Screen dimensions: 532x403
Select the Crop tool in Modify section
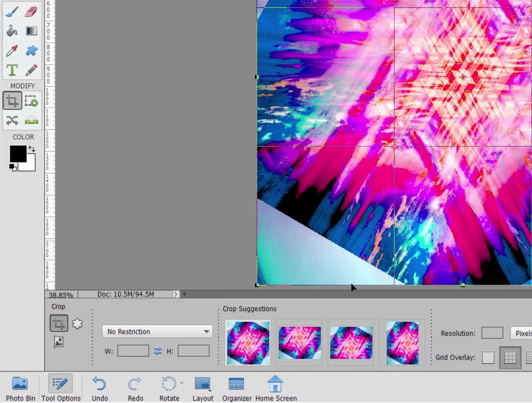[12, 101]
